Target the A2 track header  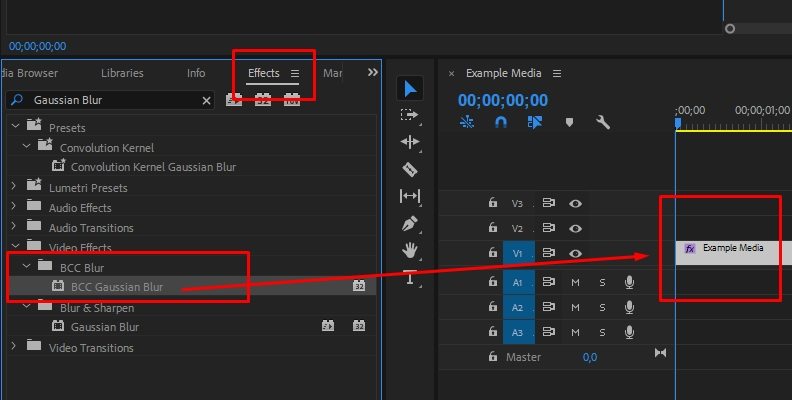coord(518,307)
